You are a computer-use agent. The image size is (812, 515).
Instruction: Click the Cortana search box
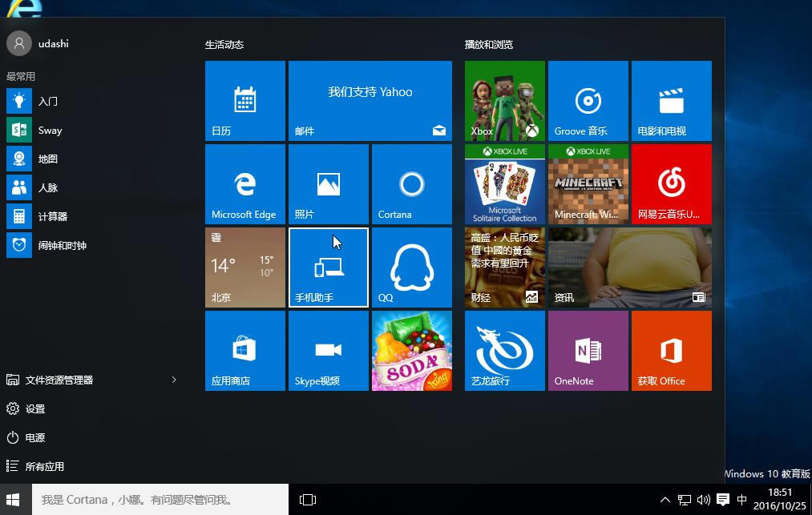pyautogui.click(x=160, y=500)
